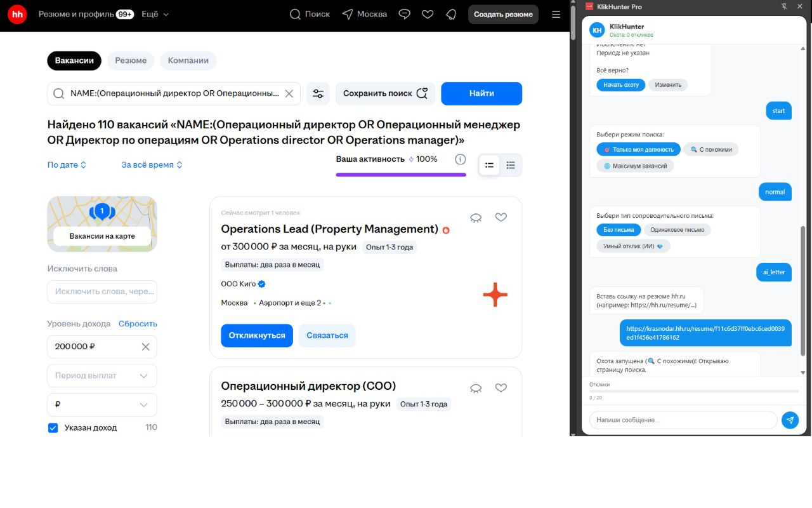Add Operations Lead vacancy to favorites
Viewport: 812px width, 508px height.
point(501,217)
